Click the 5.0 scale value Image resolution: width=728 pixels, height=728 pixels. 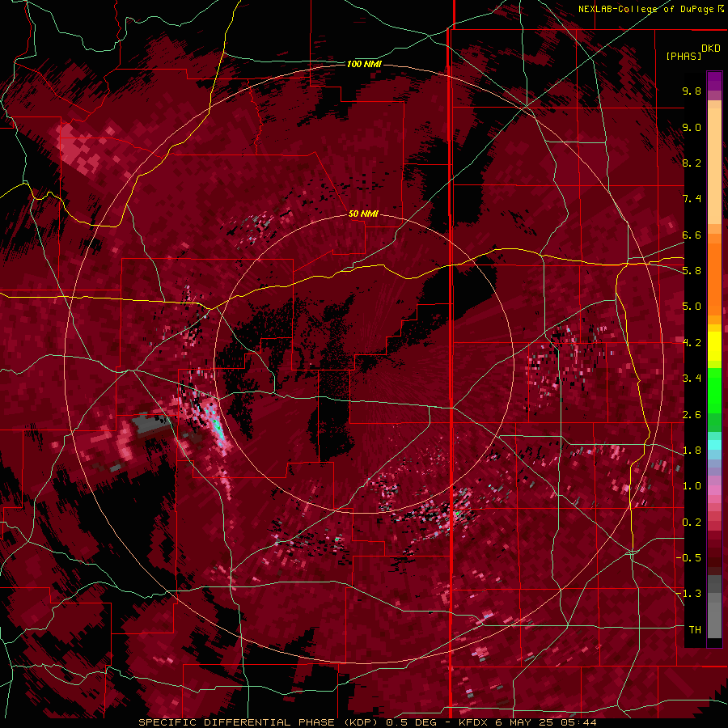click(692, 307)
